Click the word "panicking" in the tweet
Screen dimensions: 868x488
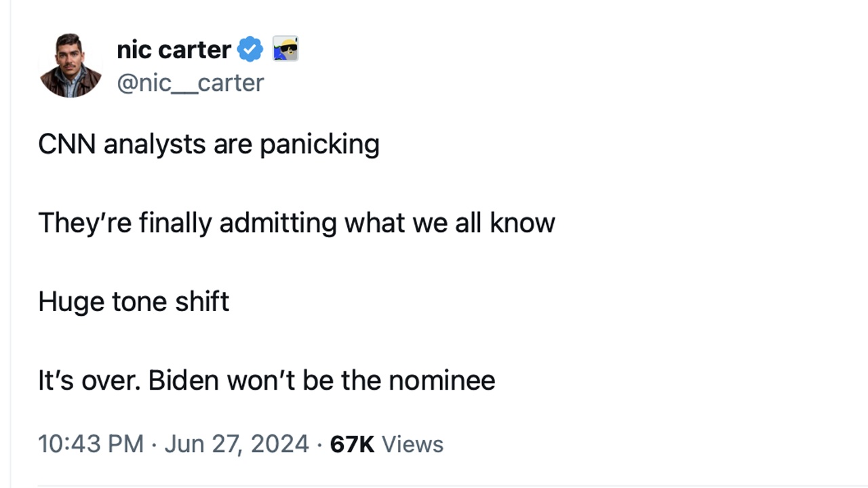click(319, 144)
